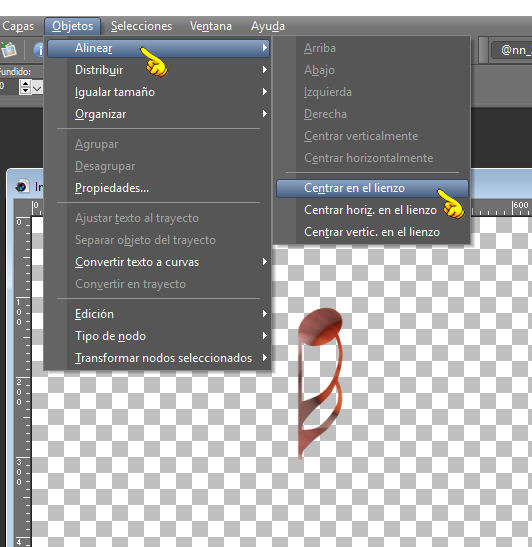Expand the Organizar submenu
Screen dimensions: 532x547
[159, 114]
